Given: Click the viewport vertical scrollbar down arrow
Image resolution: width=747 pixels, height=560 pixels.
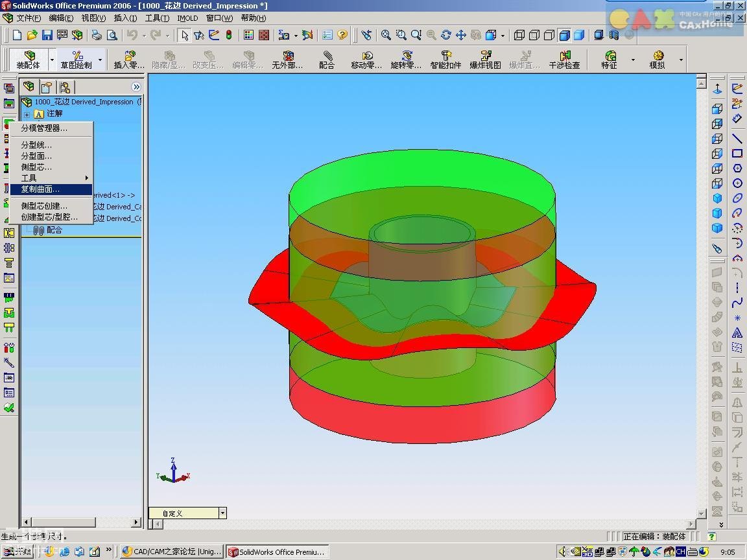Looking at the screenshot, I should pyautogui.click(x=701, y=513).
